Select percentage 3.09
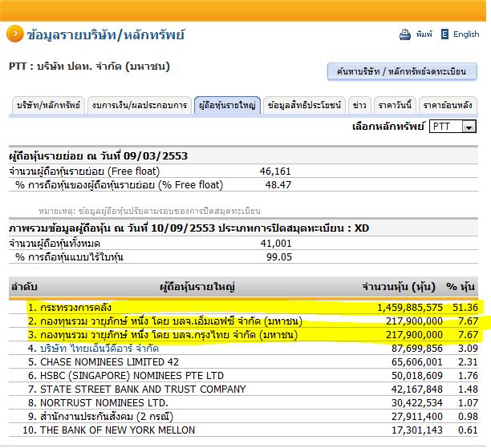This screenshot has width=491, height=448. click(x=469, y=348)
